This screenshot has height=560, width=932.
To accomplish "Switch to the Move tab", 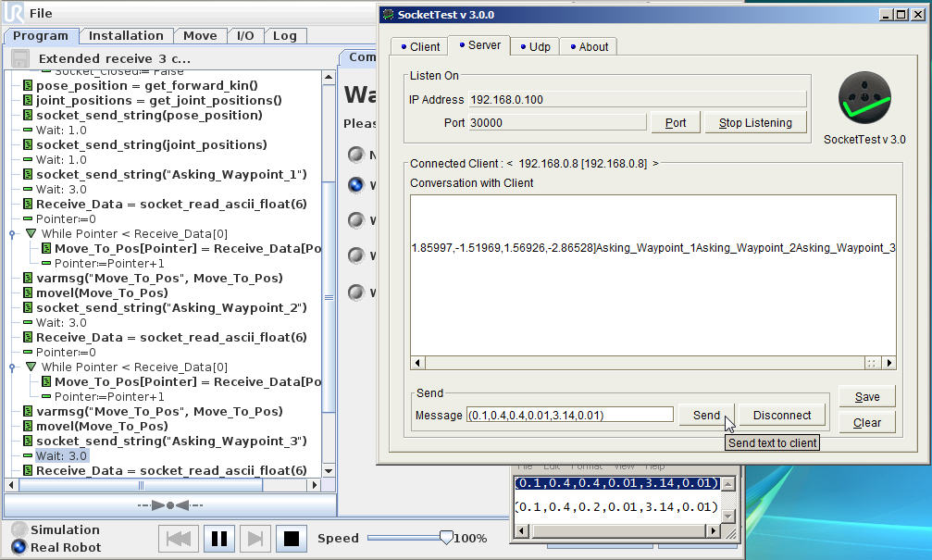I will pos(200,36).
